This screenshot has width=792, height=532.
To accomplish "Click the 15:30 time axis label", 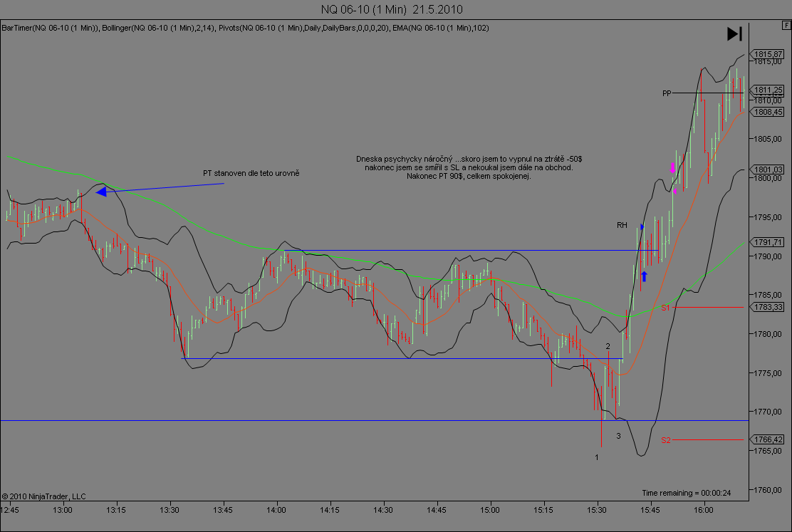I will (x=597, y=510).
